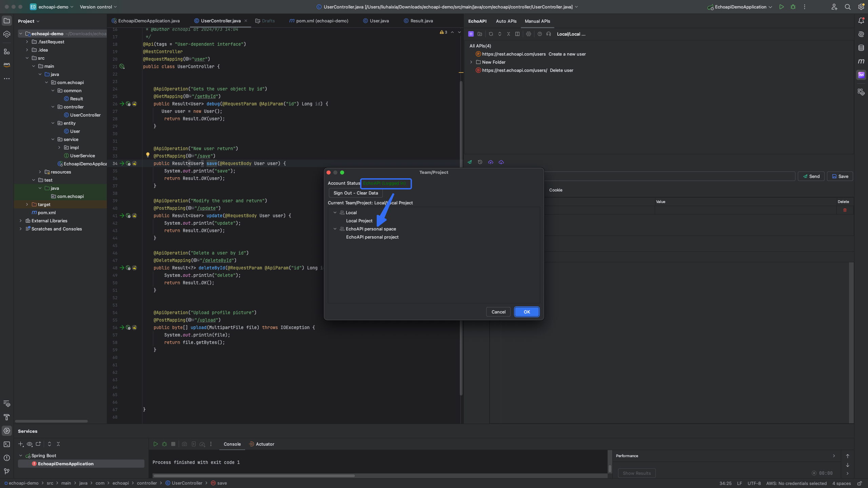The height and width of the screenshot is (488, 868).
Task: Open Git version control tool window icon
Action: [x=7, y=471]
